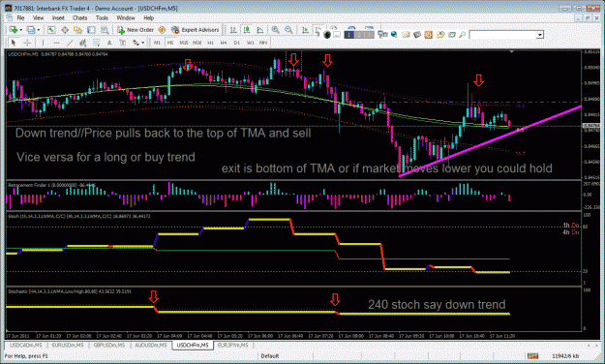Open the New Chart dropdown arrow
Viewport: 605px width, 364px height.
(20, 30)
